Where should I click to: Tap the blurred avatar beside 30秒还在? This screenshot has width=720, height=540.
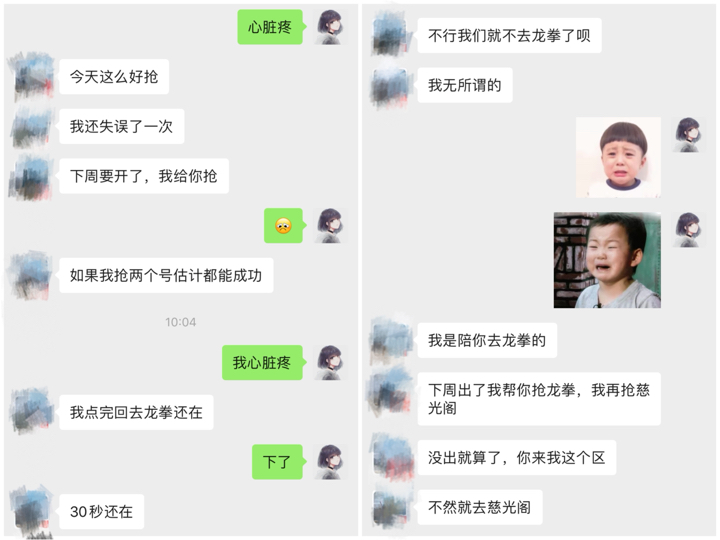[x=32, y=512]
